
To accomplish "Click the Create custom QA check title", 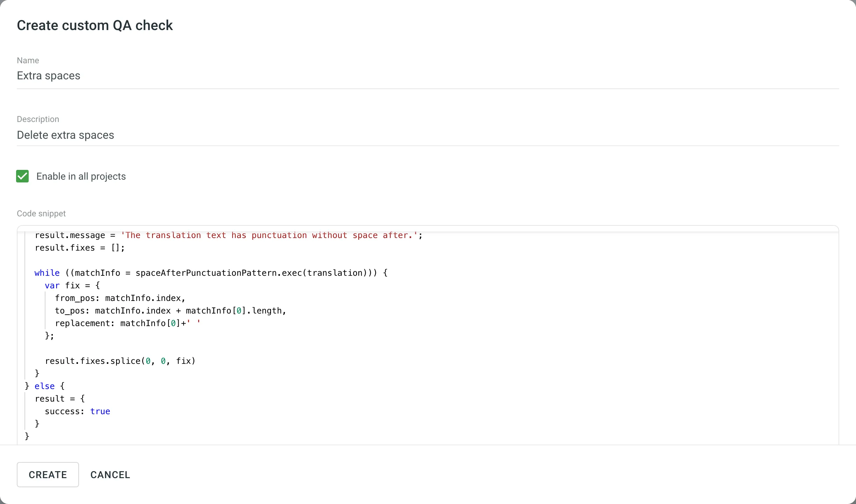I will [x=95, y=25].
